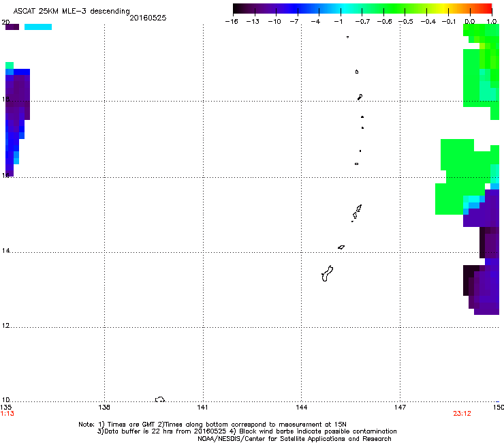Click the ASCAT 25KM MLE-3 descending title
The height and width of the screenshot is (443, 504).
[72, 12]
